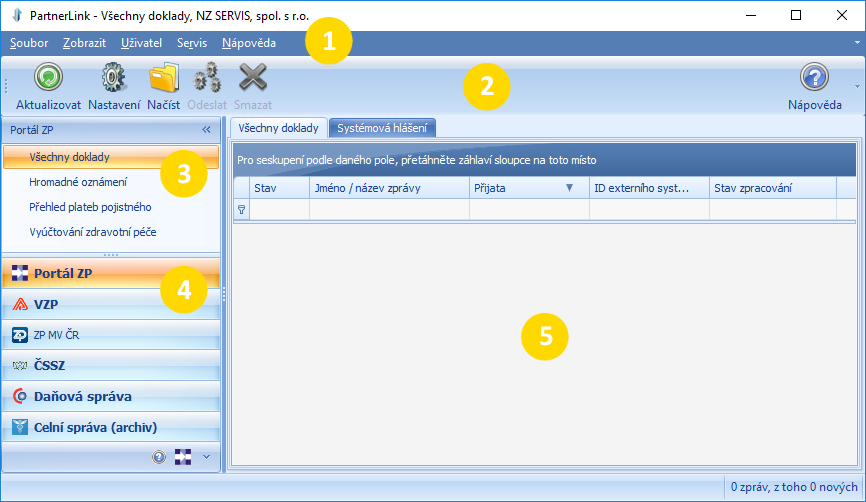The height and width of the screenshot is (502, 866).
Task: Click filter field under Stav zpracování
Action: point(773,209)
